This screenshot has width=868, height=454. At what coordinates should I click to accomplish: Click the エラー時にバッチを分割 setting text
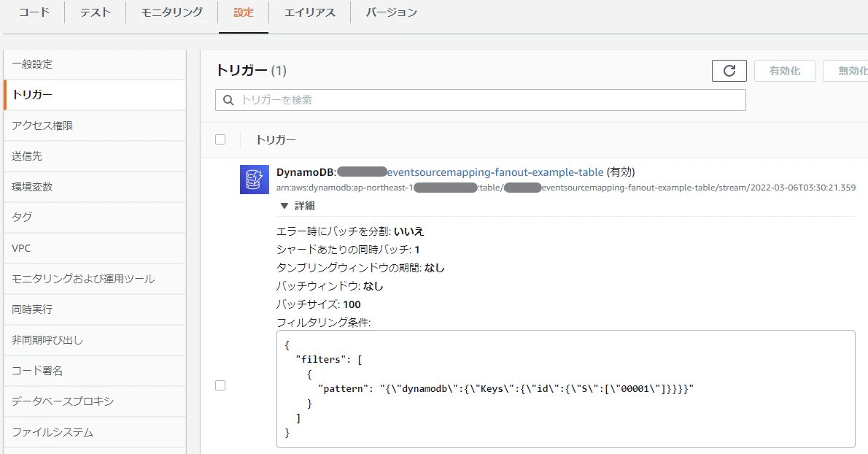coord(350,231)
